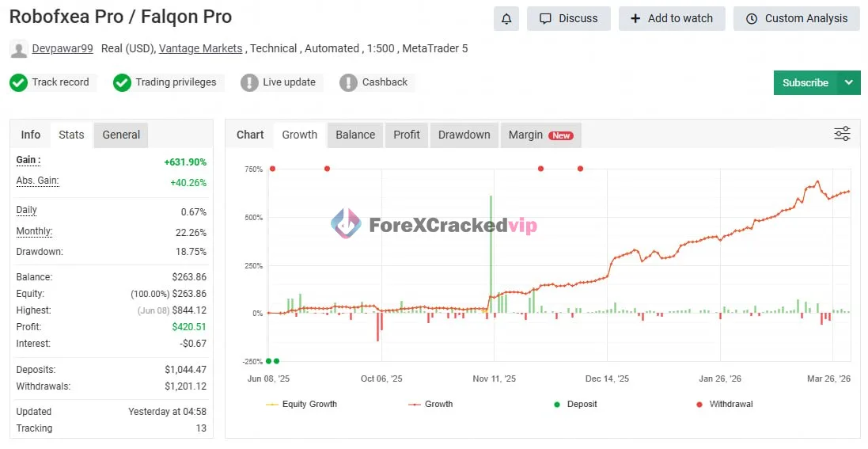The height and width of the screenshot is (449, 868).
Task: Select the Balance chart tab
Action: click(355, 135)
